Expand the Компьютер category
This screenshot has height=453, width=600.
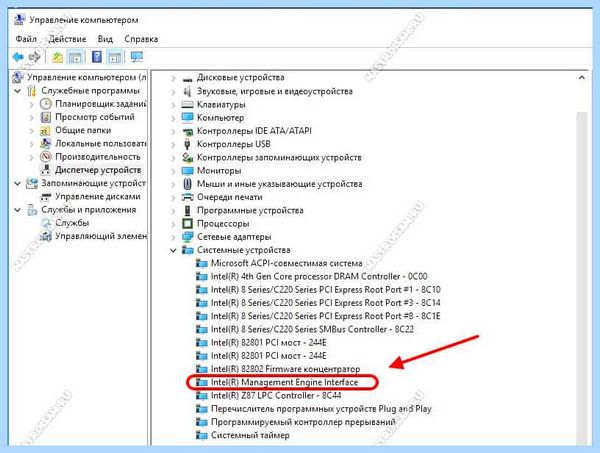[173, 118]
